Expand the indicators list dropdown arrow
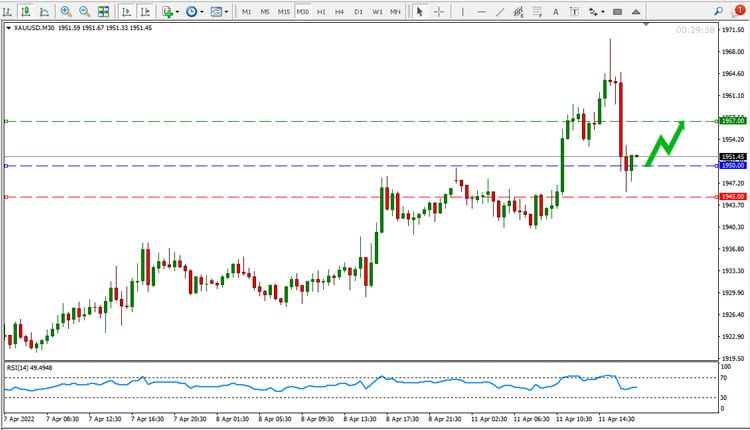750x430 pixels. tap(177, 12)
